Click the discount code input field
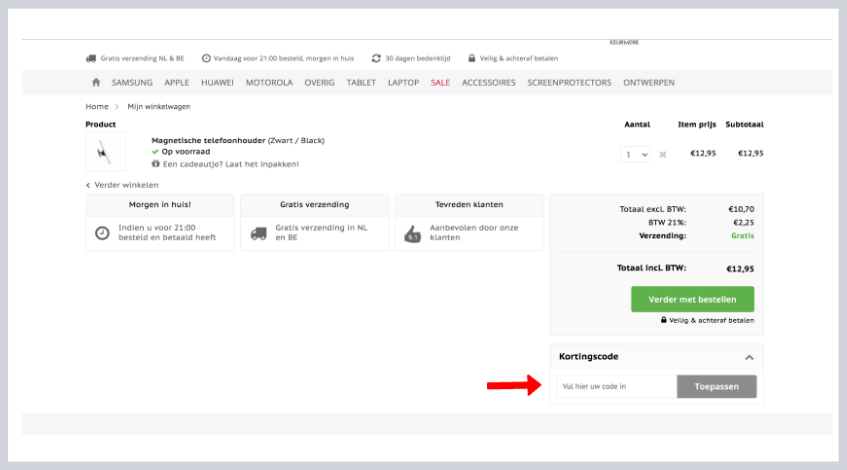The width and height of the screenshot is (847, 470). click(616, 387)
